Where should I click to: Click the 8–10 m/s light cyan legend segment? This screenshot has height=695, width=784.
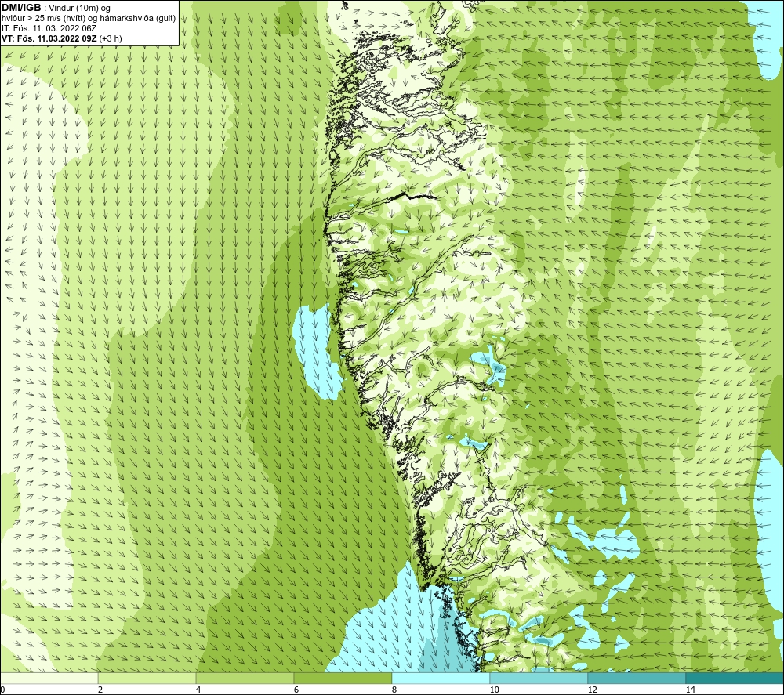pos(441,679)
